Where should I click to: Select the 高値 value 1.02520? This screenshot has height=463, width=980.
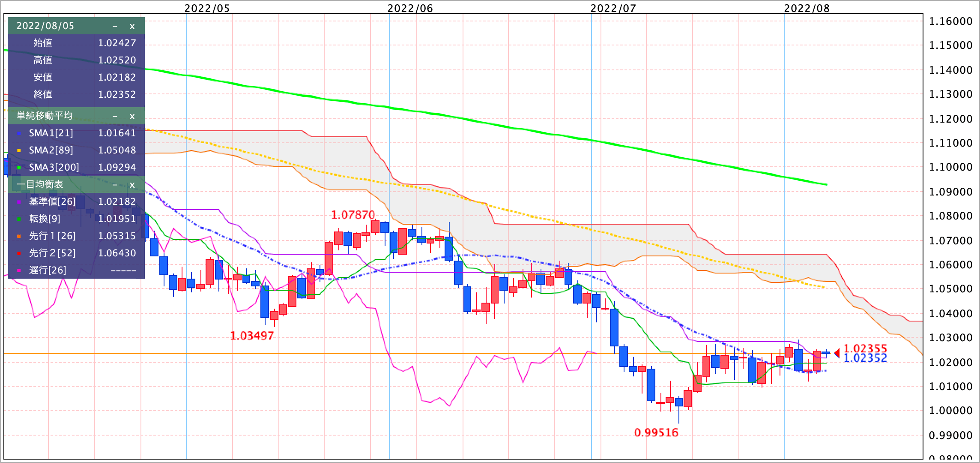point(117,60)
